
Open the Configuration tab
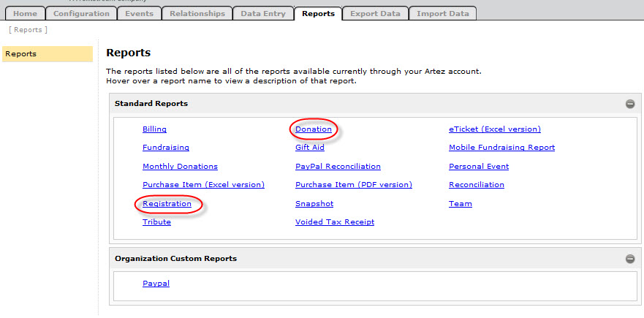pyautogui.click(x=81, y=13)
